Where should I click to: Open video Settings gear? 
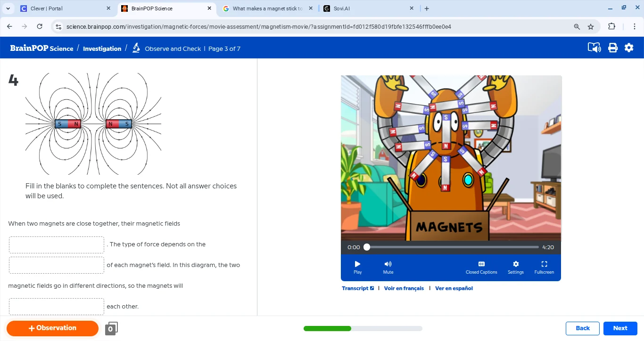[x=515, y=267]
